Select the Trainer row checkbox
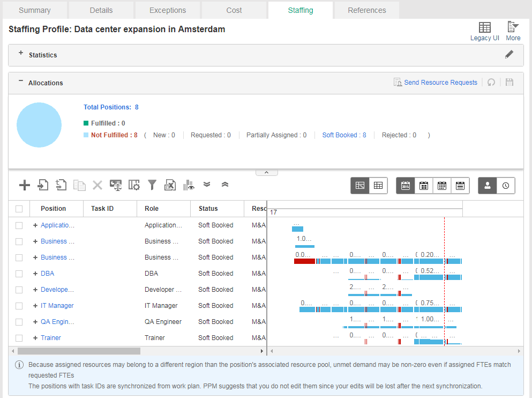This screenshot has height=398, width=532. (19, 338)
